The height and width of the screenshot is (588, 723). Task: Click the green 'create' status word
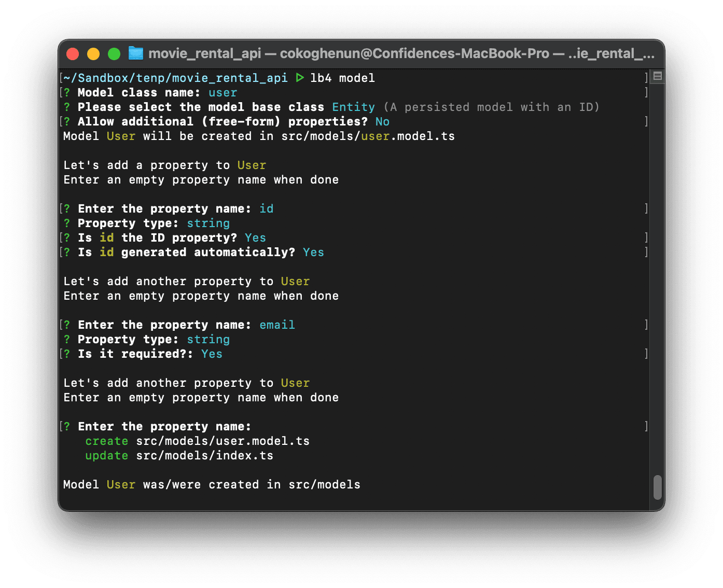[x=106, y=441]
